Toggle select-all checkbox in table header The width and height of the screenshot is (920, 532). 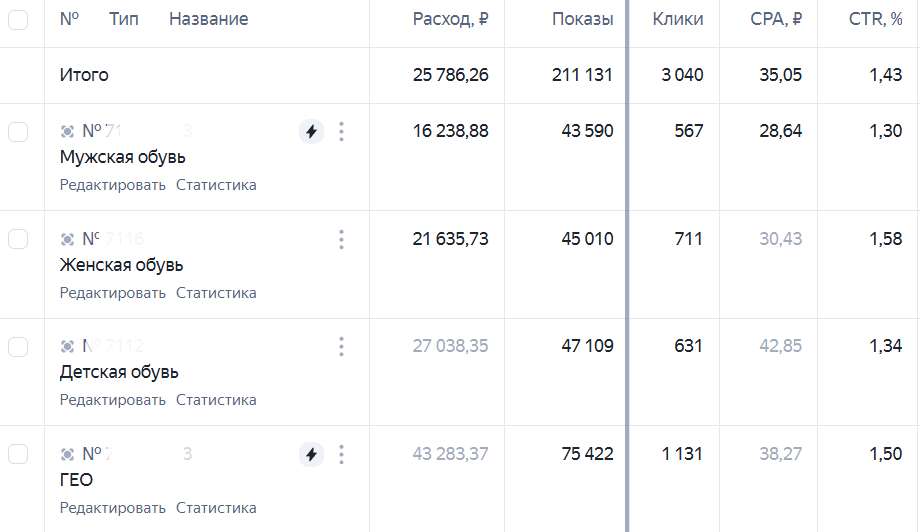(18, 19)
